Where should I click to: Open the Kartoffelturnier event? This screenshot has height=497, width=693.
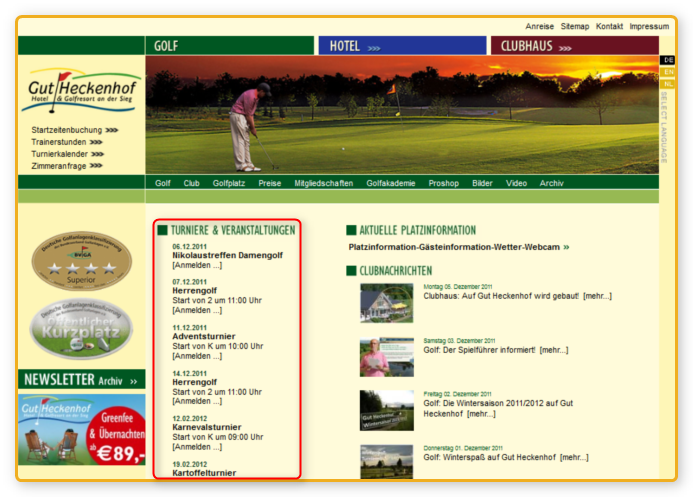point(204,473)
